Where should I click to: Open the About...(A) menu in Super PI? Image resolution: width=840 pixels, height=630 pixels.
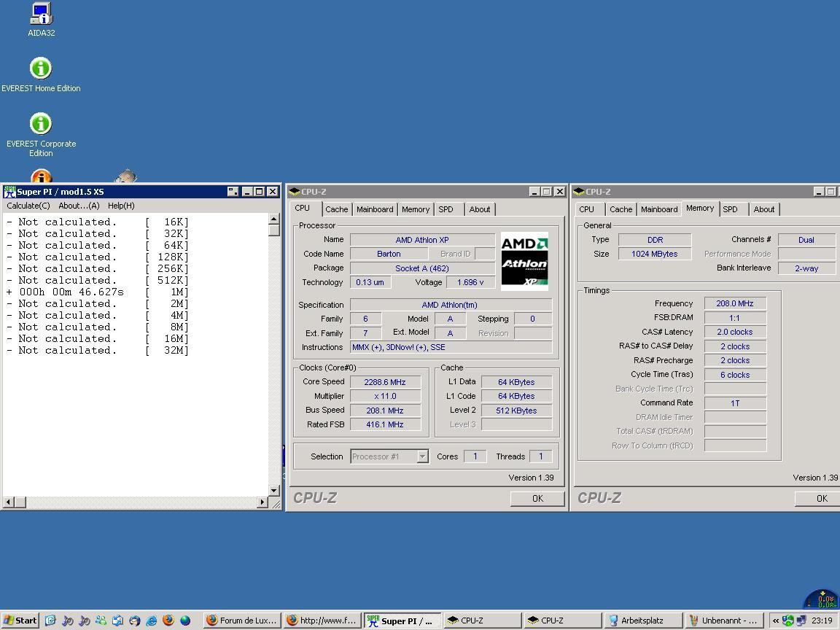point(79,206)
